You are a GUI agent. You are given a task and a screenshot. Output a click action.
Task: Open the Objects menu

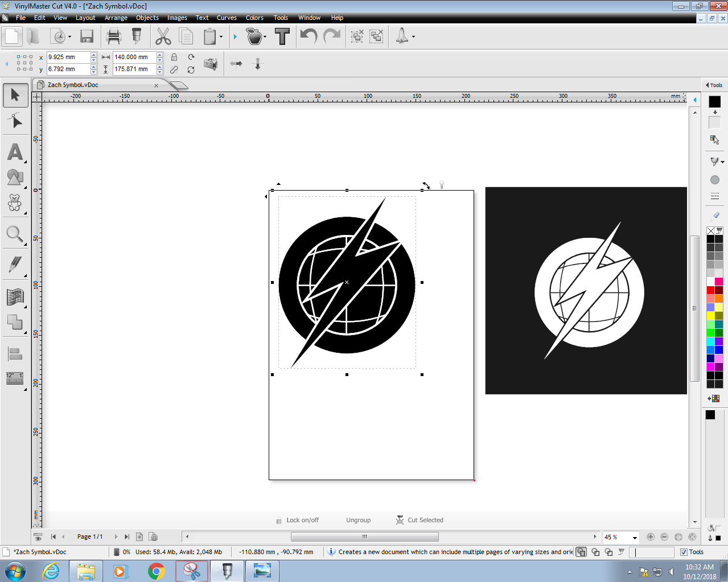pos(147,18)
